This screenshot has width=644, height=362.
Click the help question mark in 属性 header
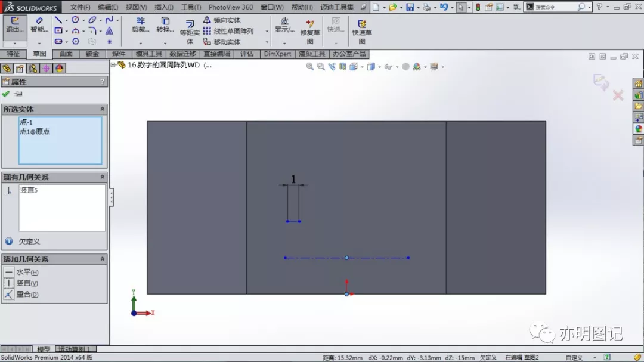103,82
